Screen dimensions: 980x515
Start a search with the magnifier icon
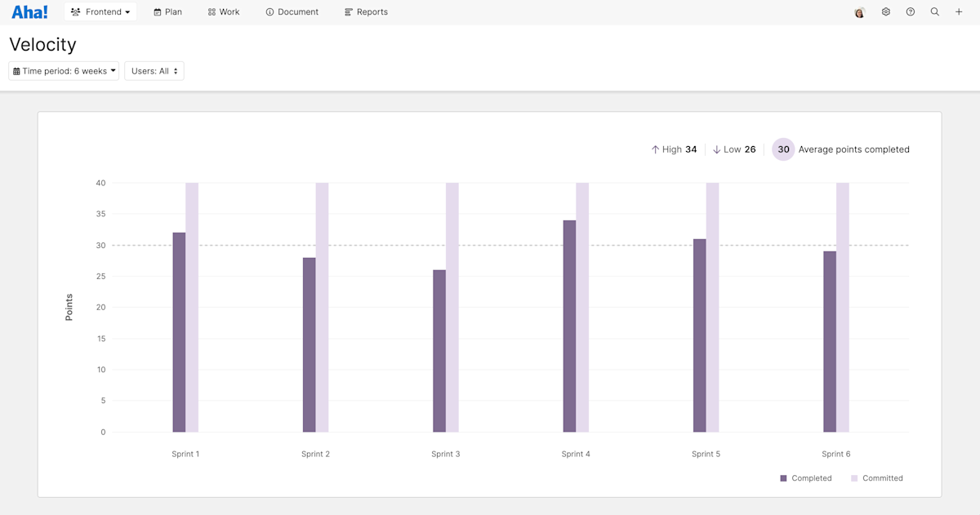click(x=934, y=11)
